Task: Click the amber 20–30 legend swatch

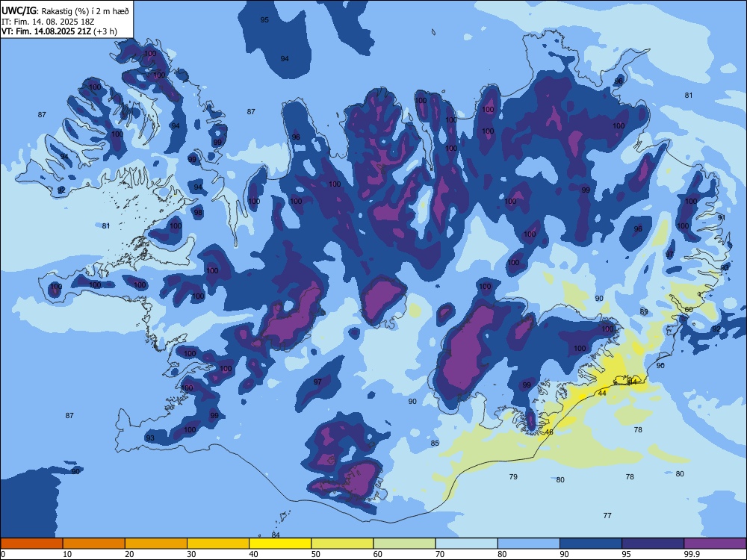Action: [x=156, y=544]
